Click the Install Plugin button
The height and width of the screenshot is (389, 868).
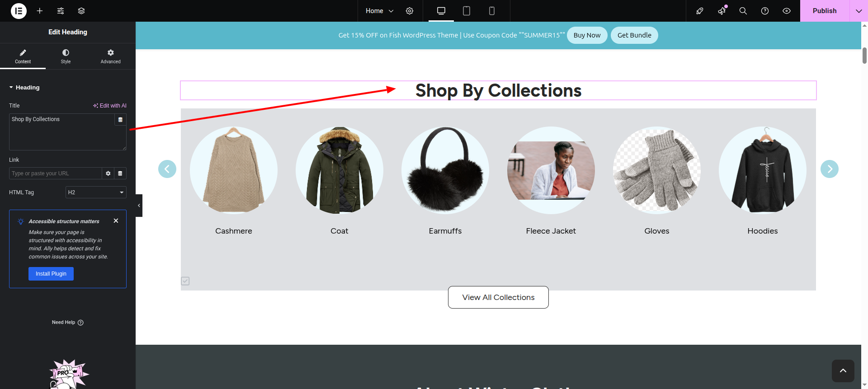tap(51, 274)
